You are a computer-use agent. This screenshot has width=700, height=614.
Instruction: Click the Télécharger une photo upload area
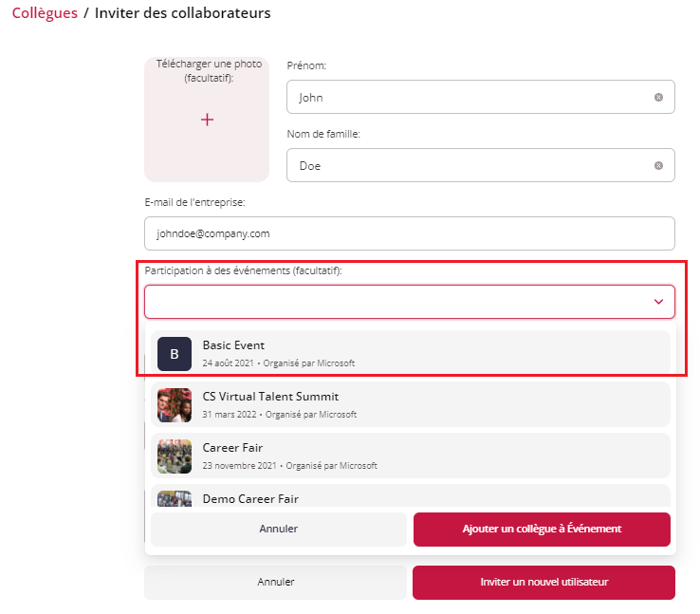tap(207, 120)
